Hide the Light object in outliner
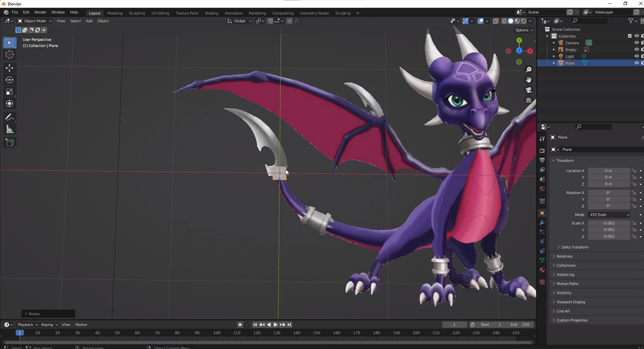 coord(636,56)
